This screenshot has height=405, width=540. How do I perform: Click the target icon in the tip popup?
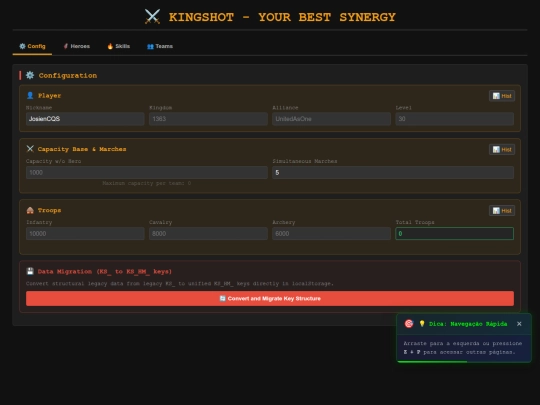coord(409,324)
